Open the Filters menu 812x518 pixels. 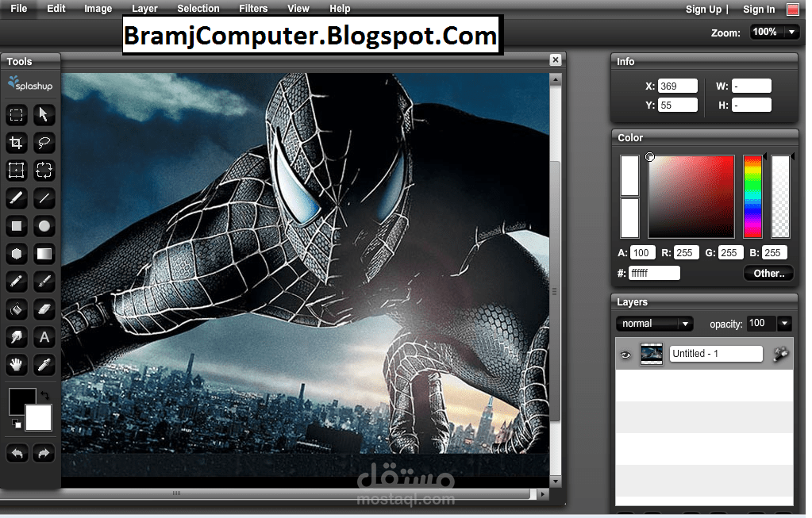[253, 9]
